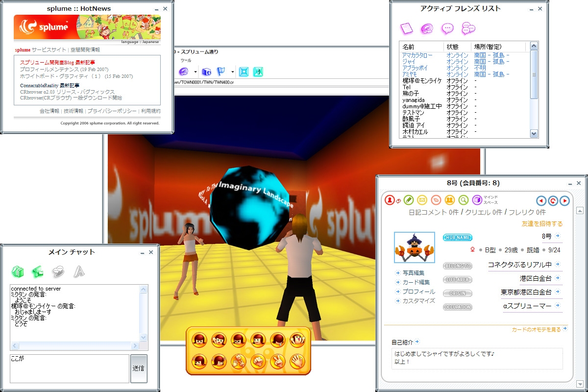Expand the self-introduction arrow
This screenshot has height=392, width=588.
[x=417, y=342]
